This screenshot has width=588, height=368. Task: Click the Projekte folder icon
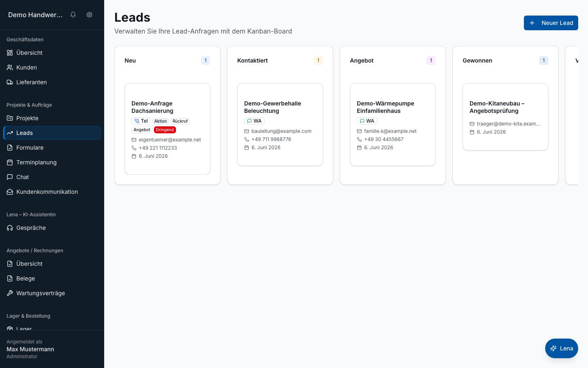(x=10, y=118)
